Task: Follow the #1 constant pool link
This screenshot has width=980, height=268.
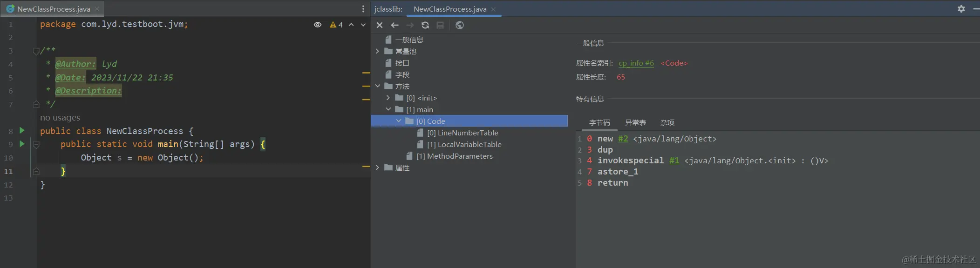Action: coord(674,161)
